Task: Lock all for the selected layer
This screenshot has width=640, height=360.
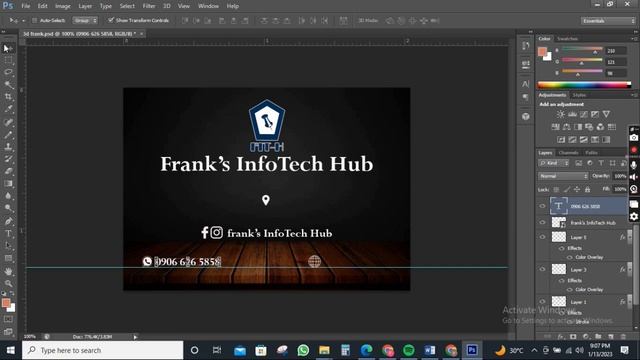Action: tap(587, 189)
